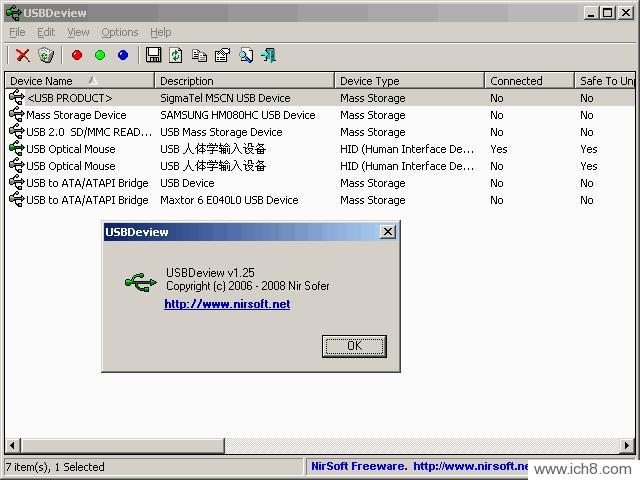The width and height of the screenshot is (640, 480).
Task: Click the blue dot toolbar icon
Action: [123, 55]
